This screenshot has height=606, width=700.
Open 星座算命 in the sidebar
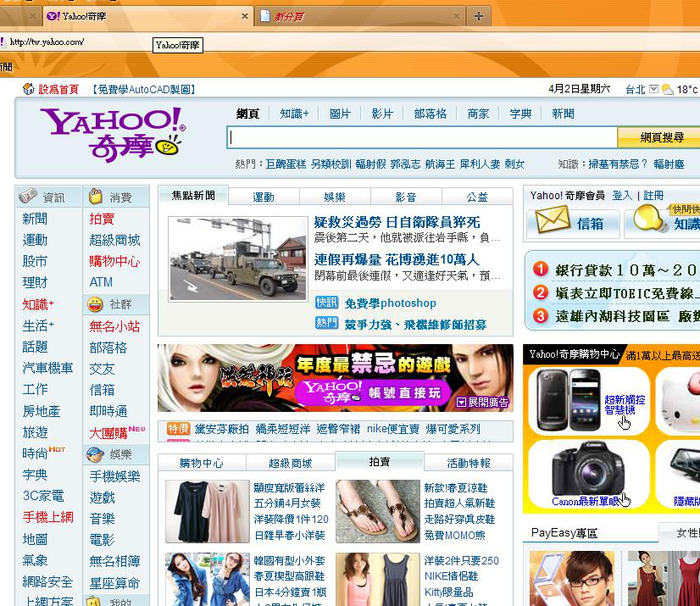(x=114, y=583)
